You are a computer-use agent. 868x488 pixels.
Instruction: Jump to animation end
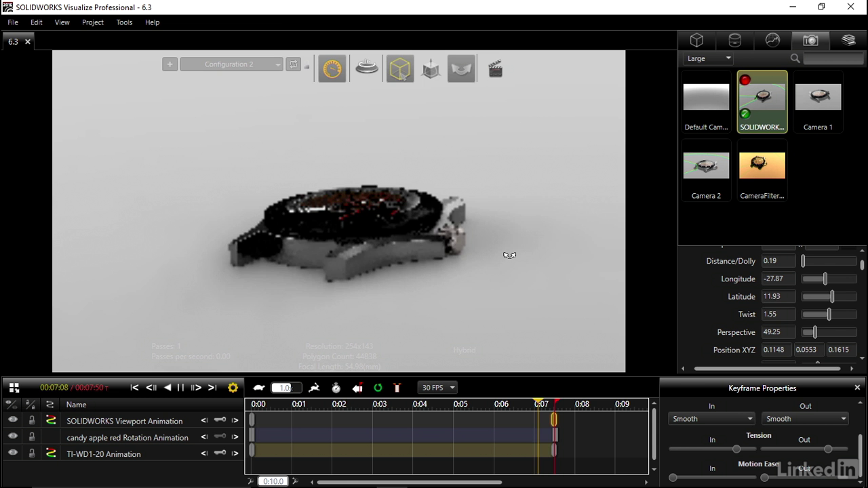pyautogui.click(x=212, y=388)
